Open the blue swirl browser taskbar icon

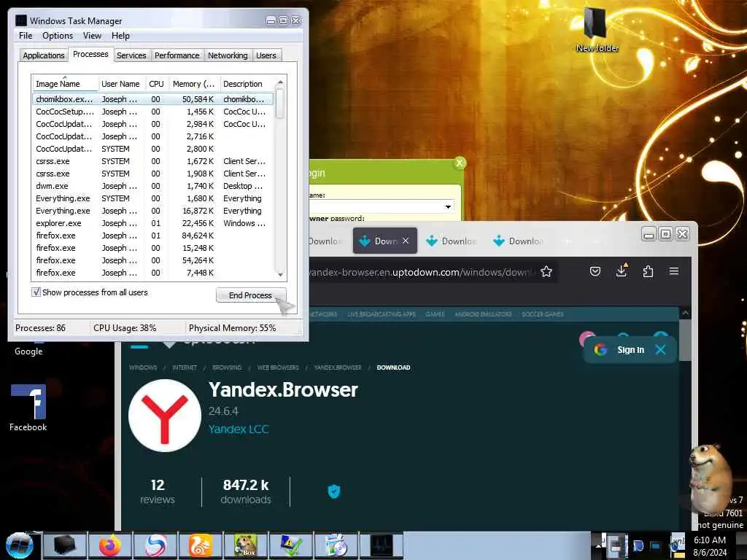[x=155, y=545]
